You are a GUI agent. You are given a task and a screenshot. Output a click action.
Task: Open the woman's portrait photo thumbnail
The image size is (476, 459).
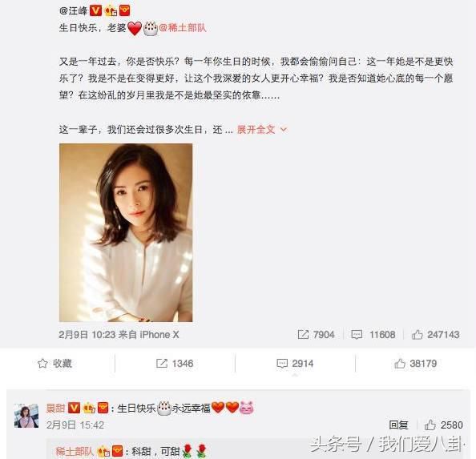pos(126,232)
